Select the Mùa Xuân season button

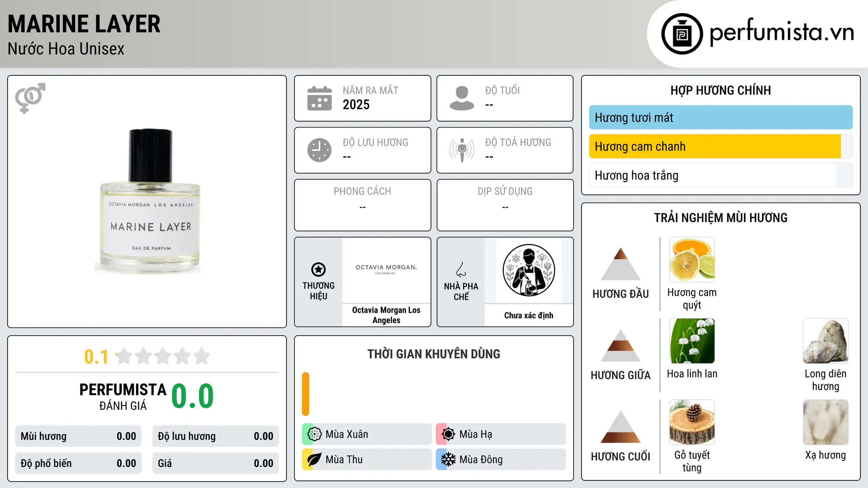tap(367, 434)
